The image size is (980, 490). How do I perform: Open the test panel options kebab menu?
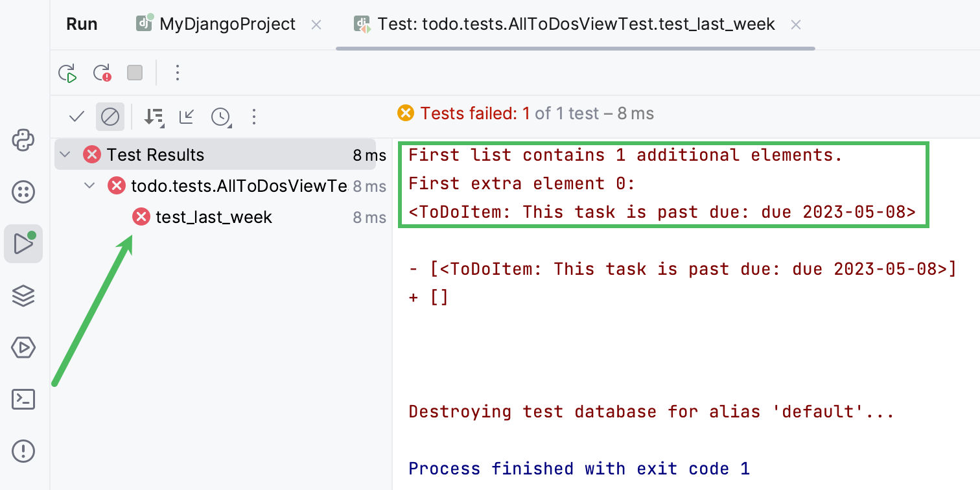click(253, 117)
